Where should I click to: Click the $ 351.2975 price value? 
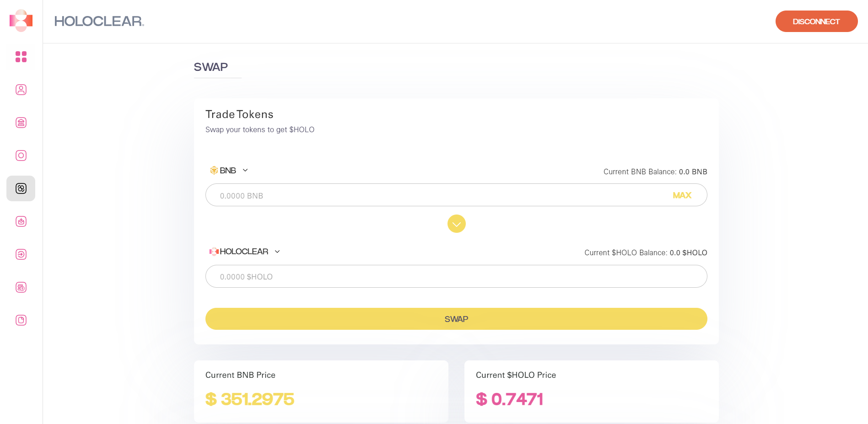250,399
